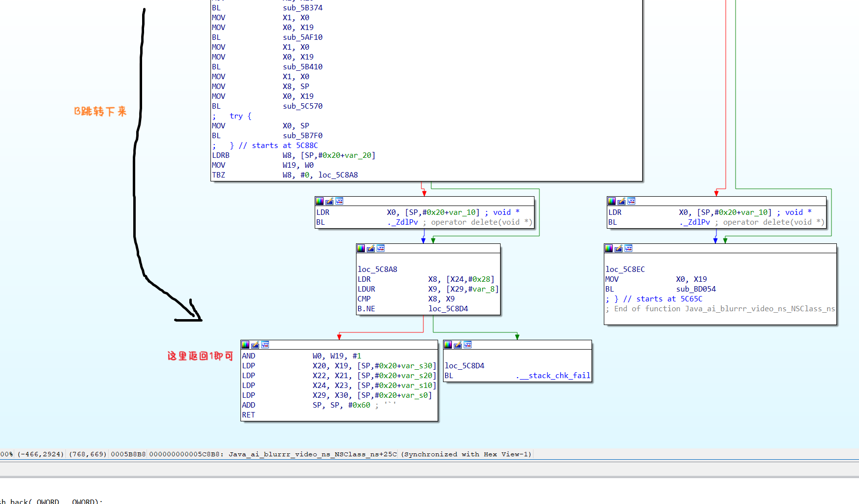
Task: Click the LDRB W8 instruction line
Action: click(294, 155)
